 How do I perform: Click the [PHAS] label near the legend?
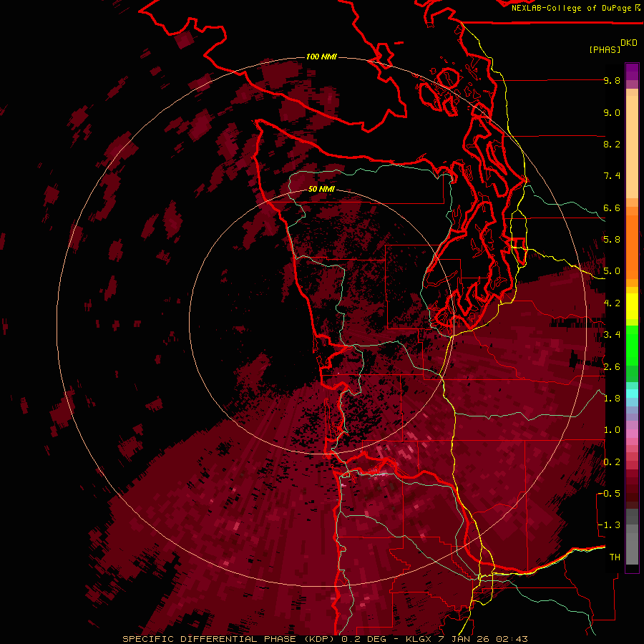coord(605,49)
